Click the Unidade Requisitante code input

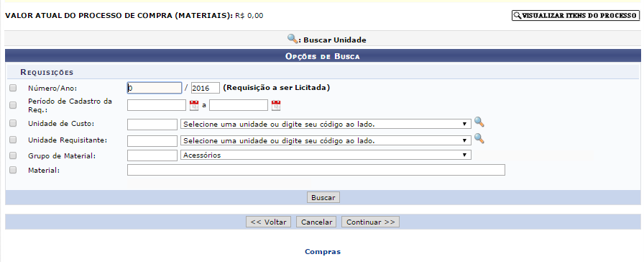point(152,141)
